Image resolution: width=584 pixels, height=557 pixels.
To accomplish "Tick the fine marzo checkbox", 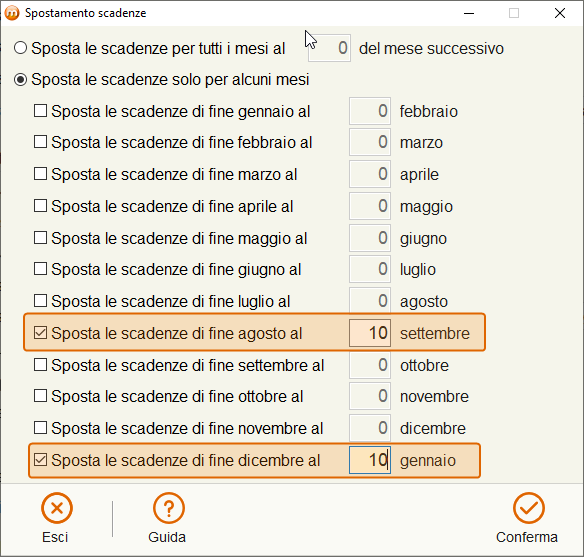I will tap(40, 174).
